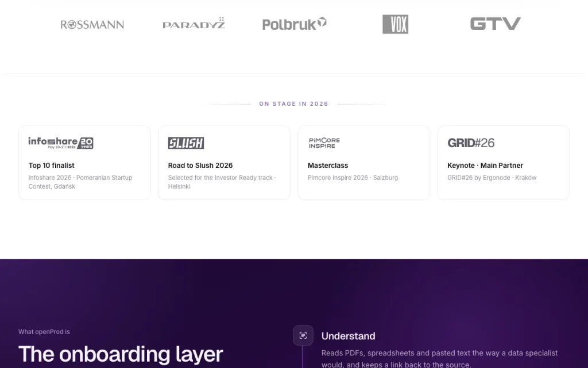The width and height of the screenshot is (588, 368).
Task: Click 'Pimcore Inspire 2026 · Salzburg' text
Action: click(x=353, y=178)
